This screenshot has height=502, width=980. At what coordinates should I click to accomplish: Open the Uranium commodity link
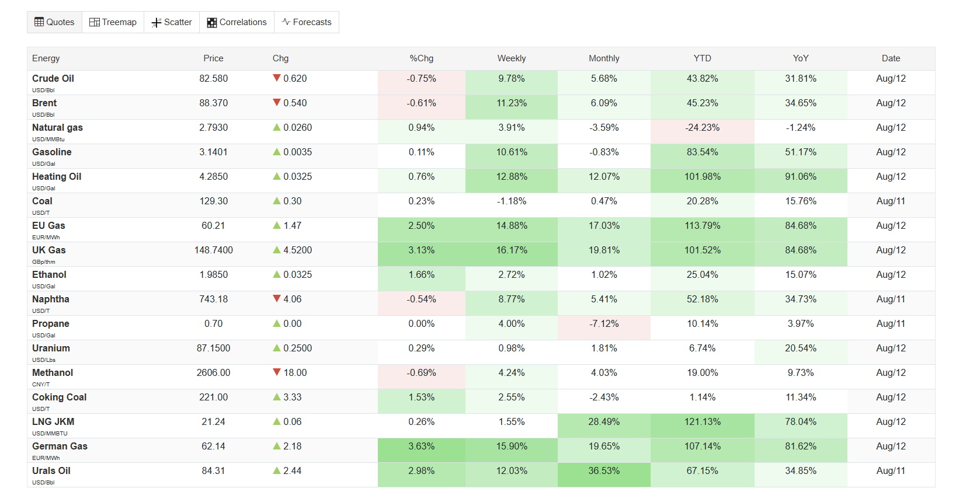(x=51, y=348)
